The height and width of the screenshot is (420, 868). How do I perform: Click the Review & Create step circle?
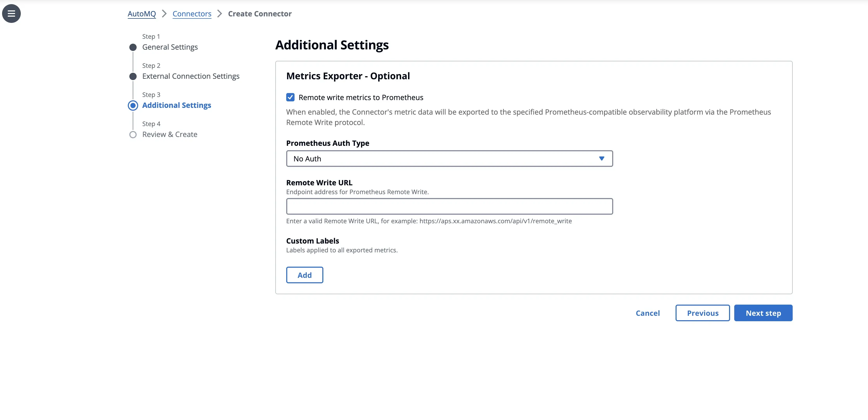click(133, 135)
